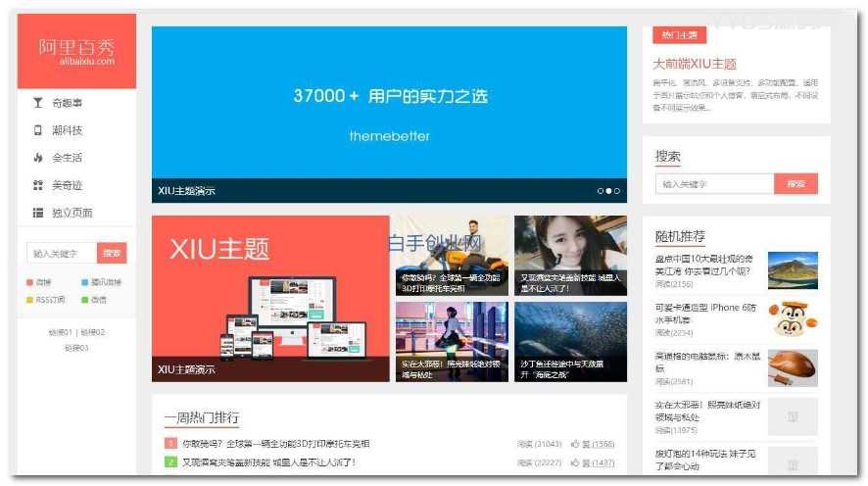
Task: Click the right panel search keyword field
Action: (714, 184)
